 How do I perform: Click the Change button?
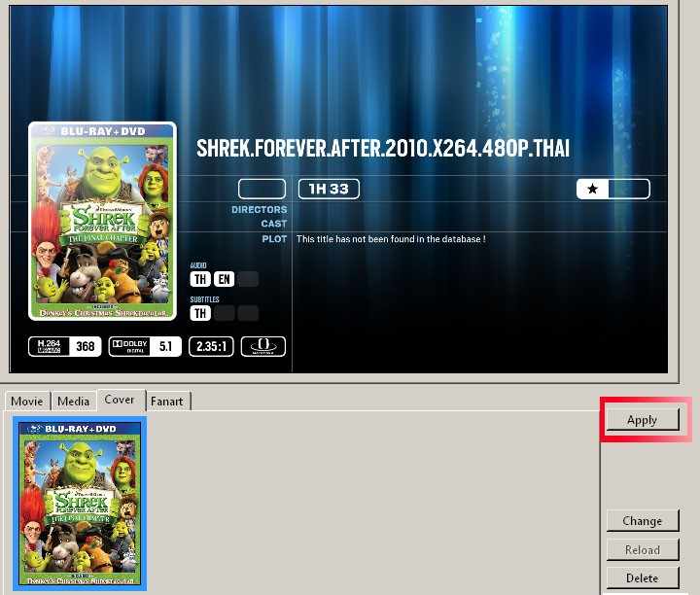(643, 520)
